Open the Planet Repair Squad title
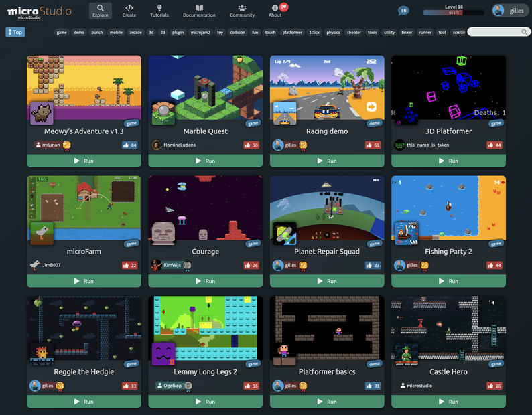The height and width of the screenshot is (415, 532). [327, 252]
